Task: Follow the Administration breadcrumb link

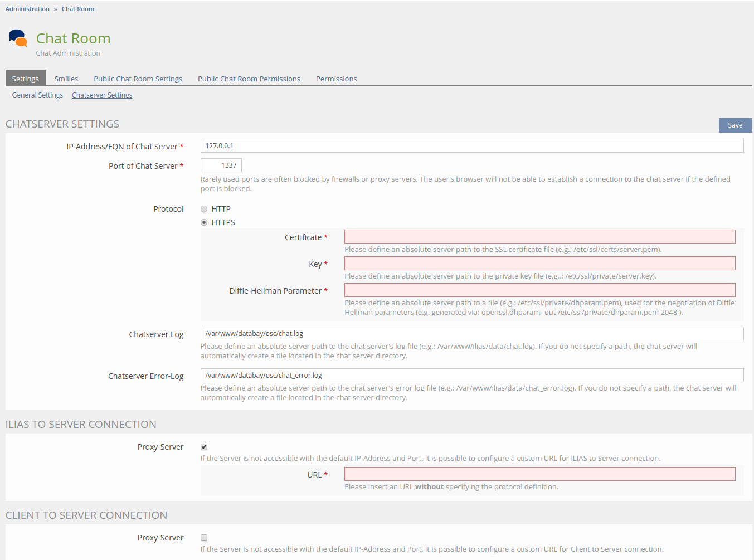Action: (27, 9)
